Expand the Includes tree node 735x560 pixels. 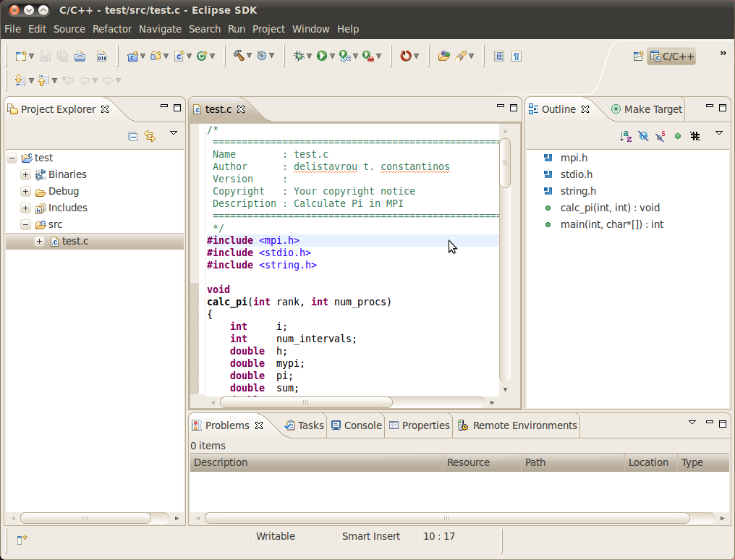coord(26,208)
